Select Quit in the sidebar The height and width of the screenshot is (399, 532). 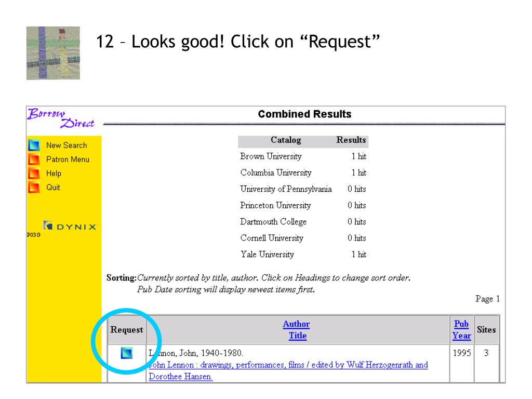(x=53, y=187)
